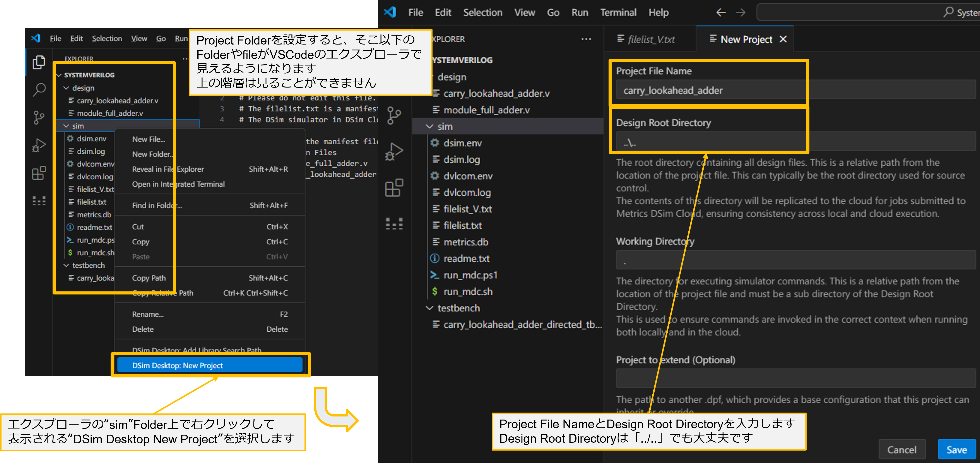
Task: Open Source Control icon in right window
Action: click(x=394, y=116)
